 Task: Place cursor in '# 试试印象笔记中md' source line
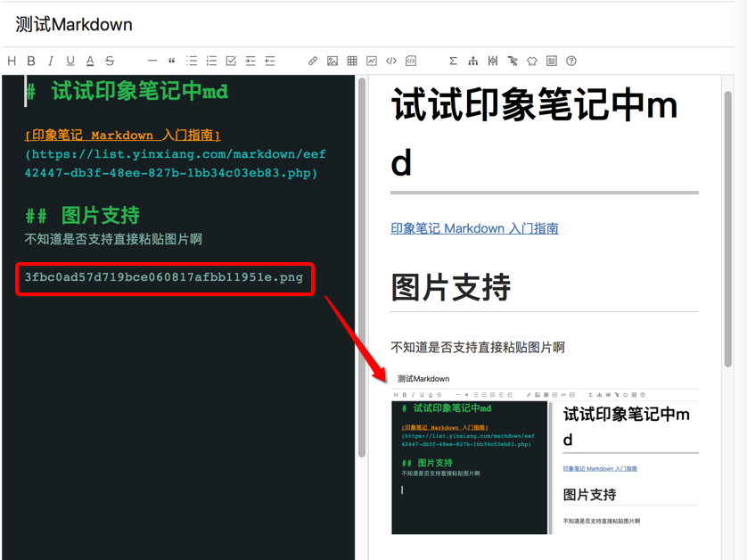point(127,91)
